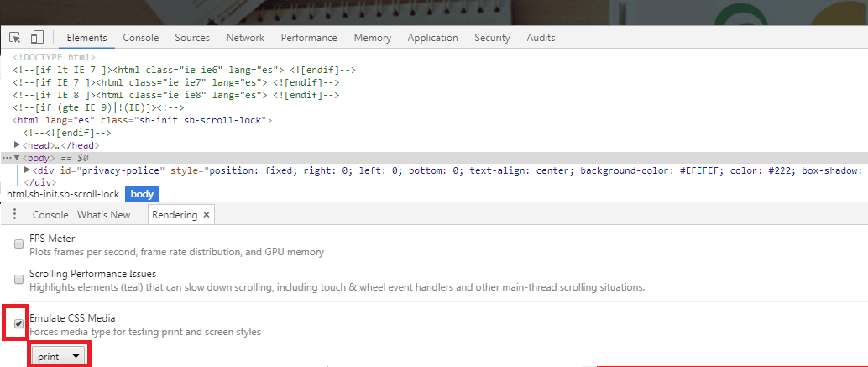
Task: Toggle the device toolbar icon
Action: pyautogui.click(x=37, y=38)
